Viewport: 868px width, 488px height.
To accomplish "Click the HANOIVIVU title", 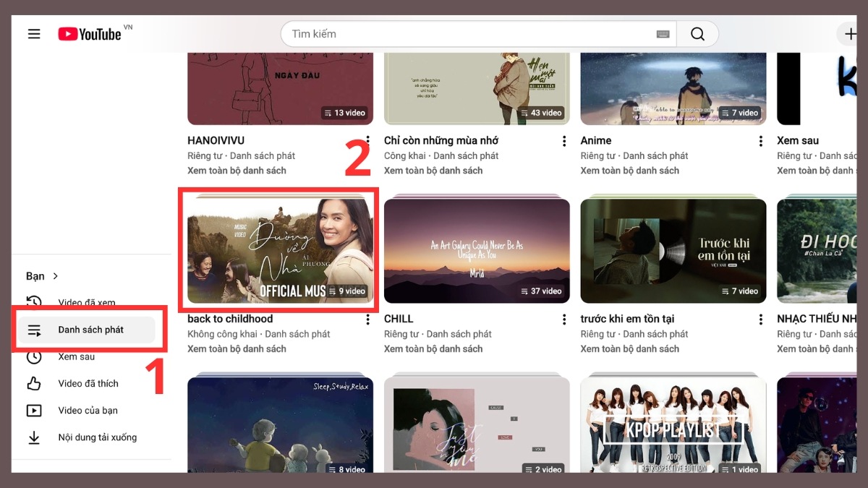I will (216, 140).
